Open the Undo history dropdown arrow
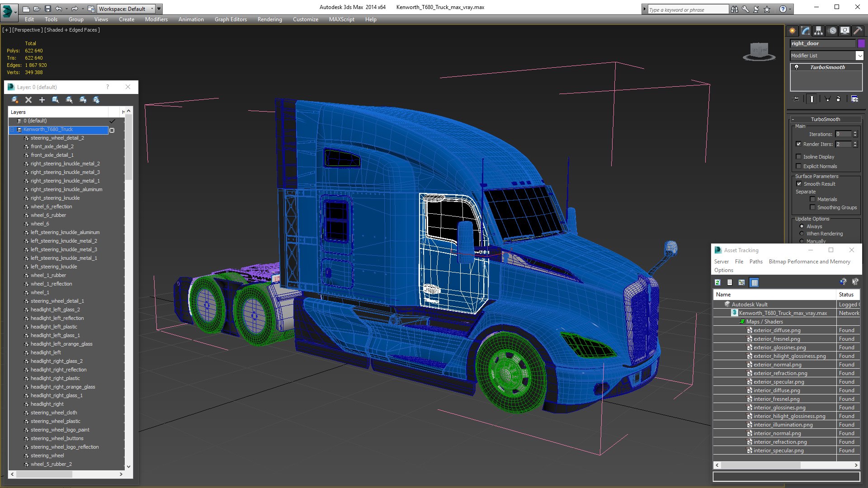The width and height of the screenshot is (868, 488). coord(67,9)
